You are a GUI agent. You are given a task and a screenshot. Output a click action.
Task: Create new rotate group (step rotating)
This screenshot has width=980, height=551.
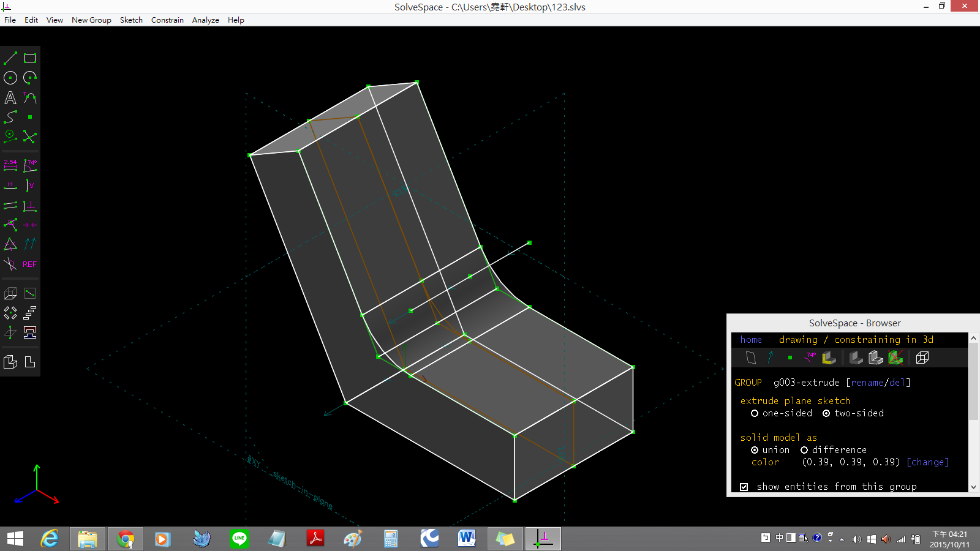(10, 313)
